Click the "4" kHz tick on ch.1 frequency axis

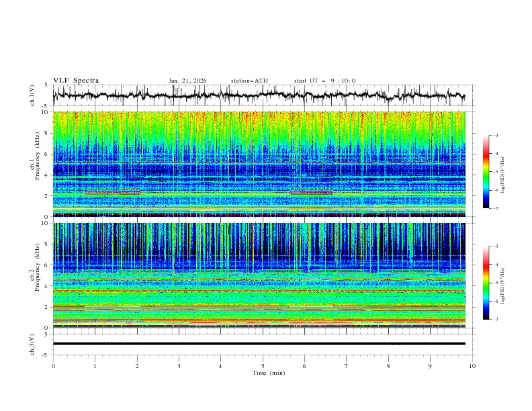point(47,175)
